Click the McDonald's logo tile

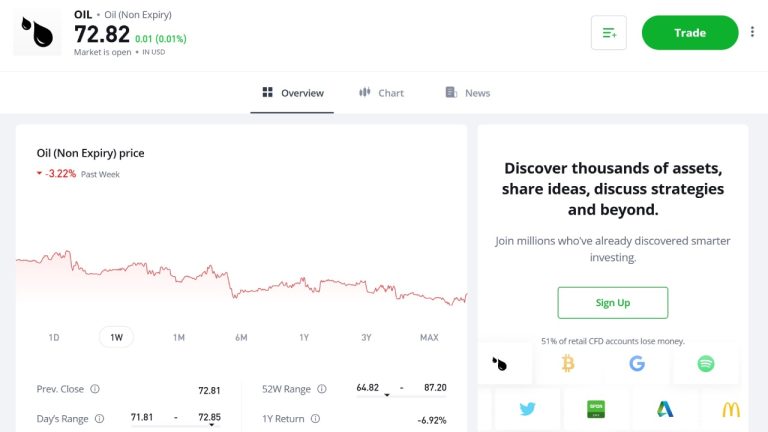(731, 409)
